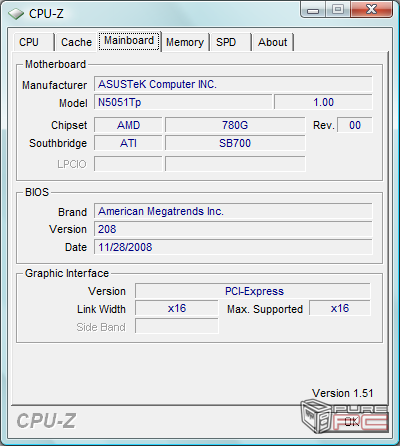Select the BIOS Brand field
Image resolution: width=400 pixels, height=446 pixels.
233,211
